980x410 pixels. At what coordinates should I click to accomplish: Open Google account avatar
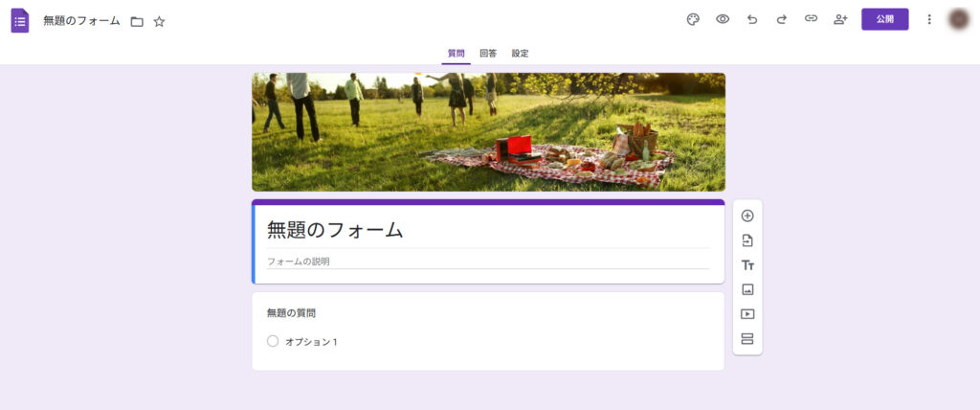coord(959,19)
